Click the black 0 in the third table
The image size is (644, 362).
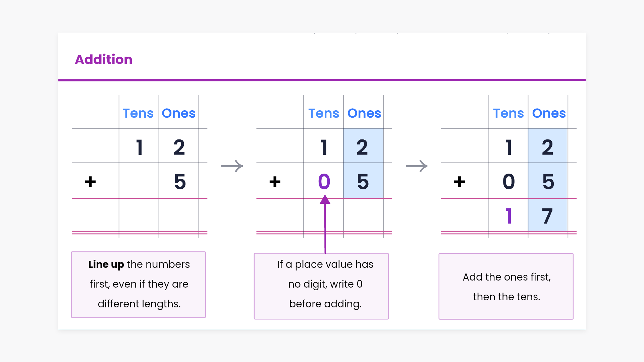(508, 182)
